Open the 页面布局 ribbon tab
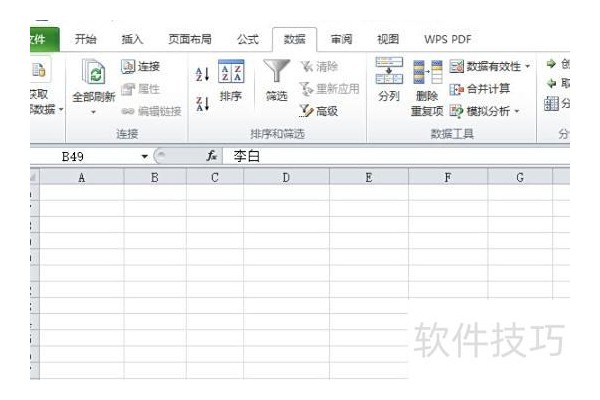 (x=190, y=39)
